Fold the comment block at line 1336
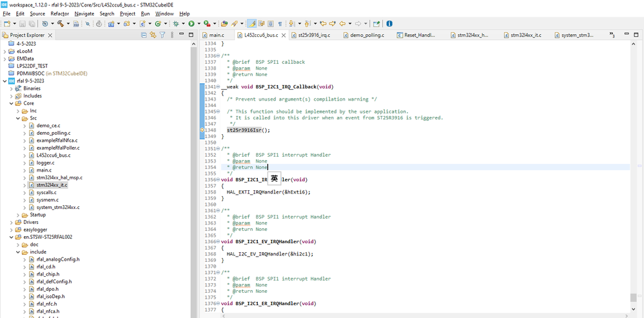Screen dimensions: 644x318 tap(218, 56)
